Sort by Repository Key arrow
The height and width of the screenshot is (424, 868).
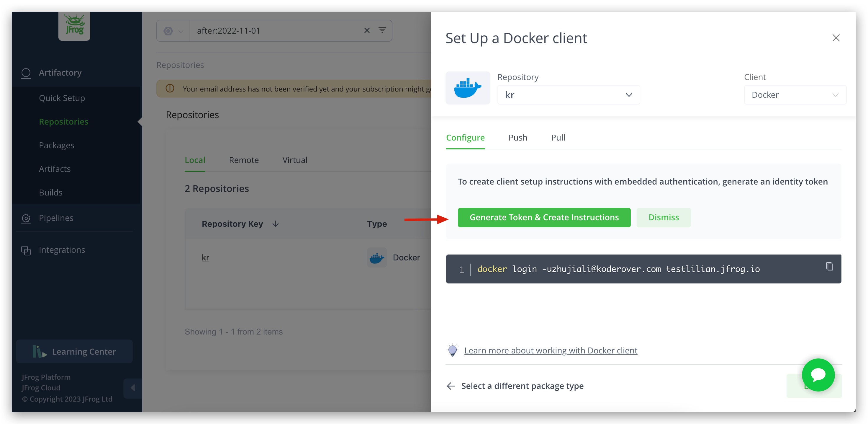pos(276,224)
